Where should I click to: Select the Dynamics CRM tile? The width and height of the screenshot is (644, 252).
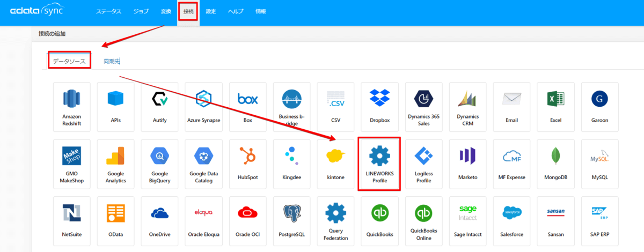pyautogui.click(x=468, y=106)
